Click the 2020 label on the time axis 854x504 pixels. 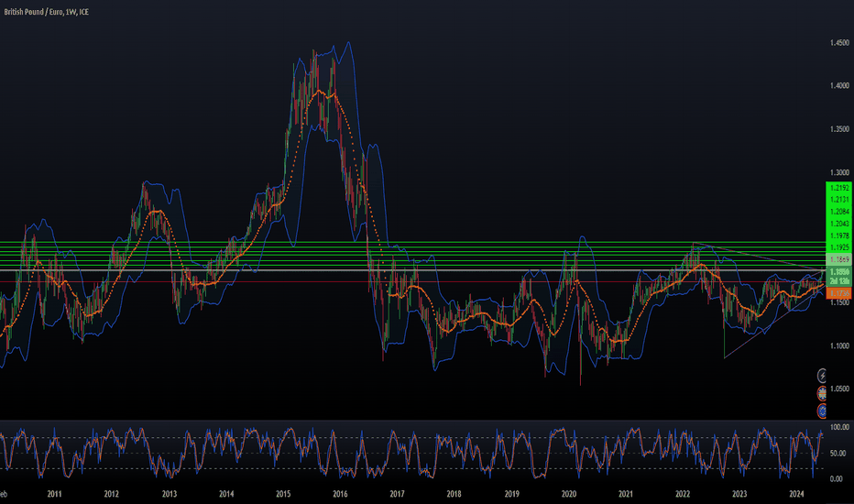point(569,494)
